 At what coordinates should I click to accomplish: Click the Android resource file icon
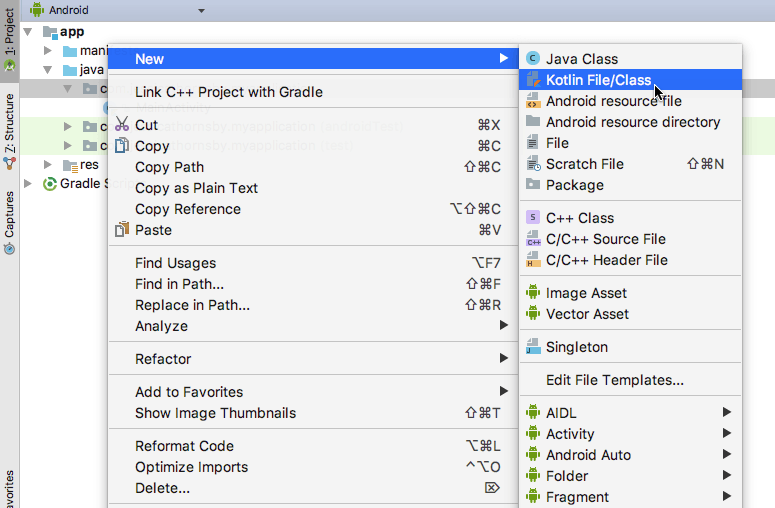pos(533,101)
